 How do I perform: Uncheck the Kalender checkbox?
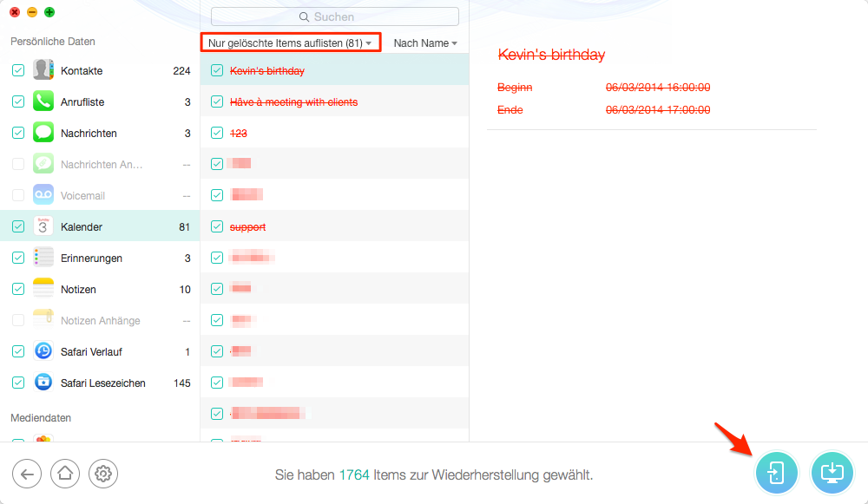[x=18, y=226]
